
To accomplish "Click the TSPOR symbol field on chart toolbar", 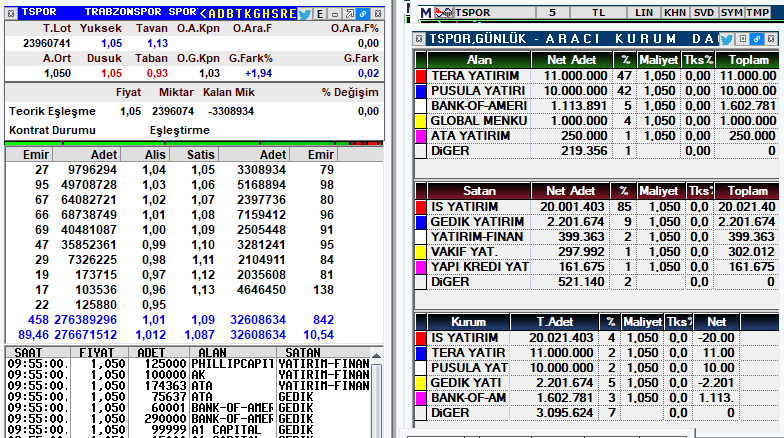I will 494,12.
